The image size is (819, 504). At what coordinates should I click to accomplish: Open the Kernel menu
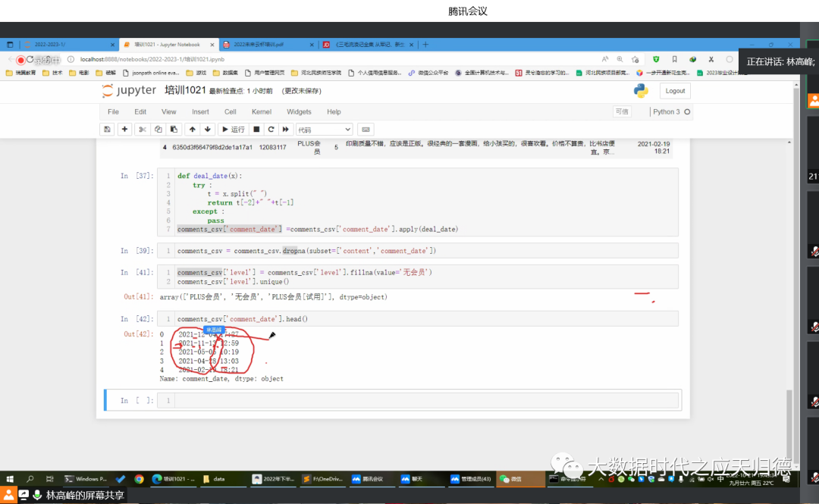pos(261,111)
